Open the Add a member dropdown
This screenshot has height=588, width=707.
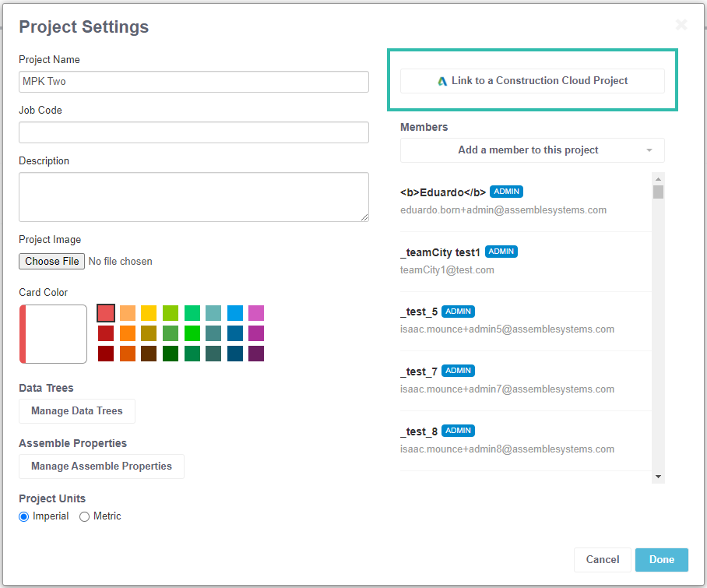point(532,150)
